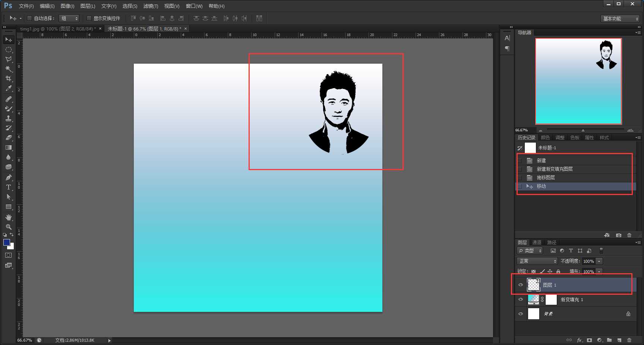
Task: Select the Crop tool
Action: click(x=9, y=79)
